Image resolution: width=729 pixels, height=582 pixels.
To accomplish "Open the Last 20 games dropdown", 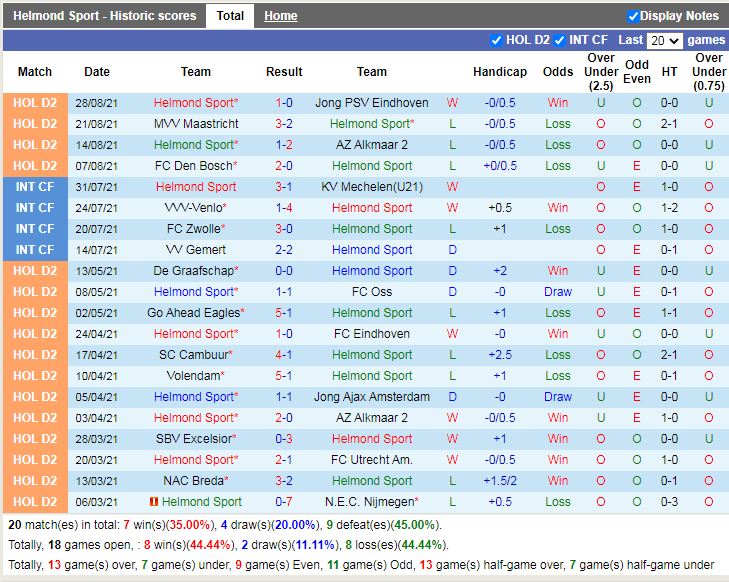I will click(x=664, y=41).
